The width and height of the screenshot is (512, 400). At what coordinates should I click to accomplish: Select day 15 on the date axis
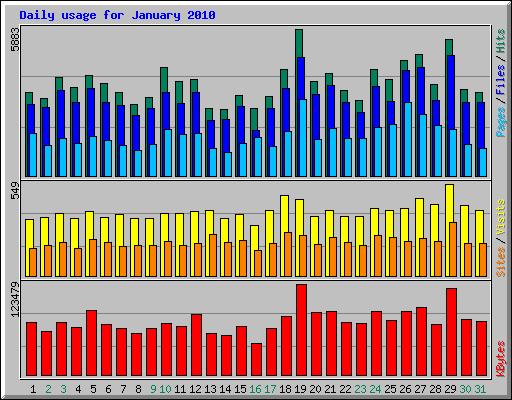coord(240,389)
